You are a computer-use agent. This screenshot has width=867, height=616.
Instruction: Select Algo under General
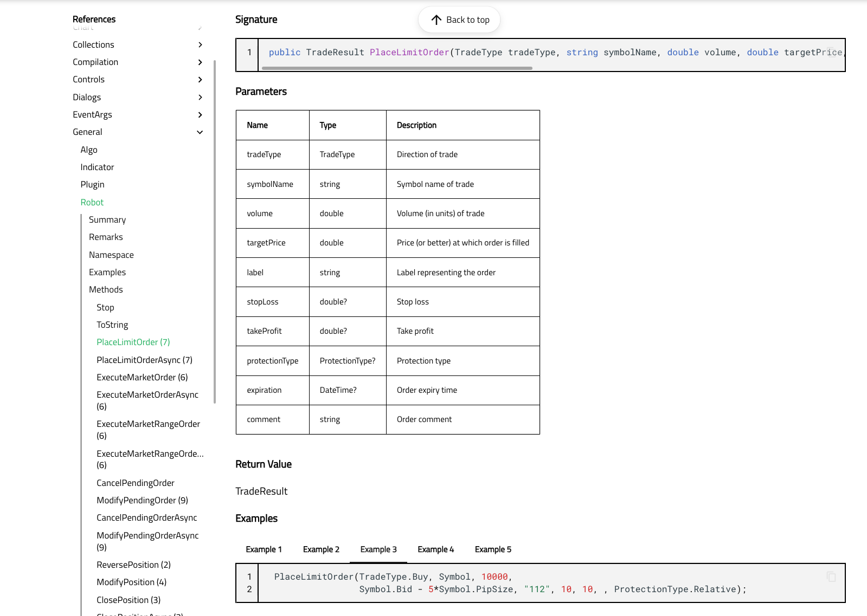click(x=89, y=150)
